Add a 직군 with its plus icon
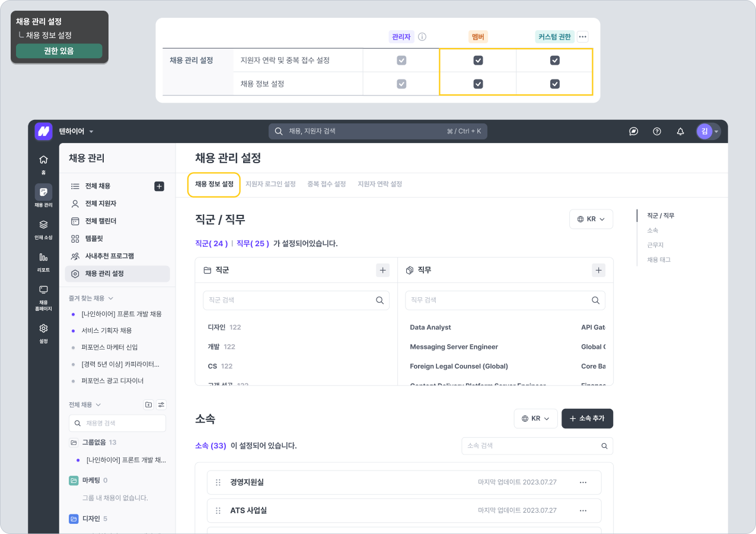Viewport: 756px width, 534px height. tap(383, 270)
